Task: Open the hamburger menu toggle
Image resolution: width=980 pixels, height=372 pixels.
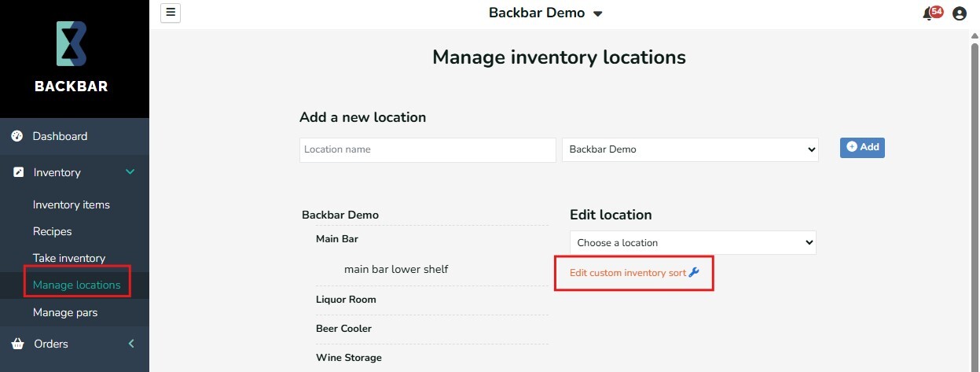Action: pos(171,13)
